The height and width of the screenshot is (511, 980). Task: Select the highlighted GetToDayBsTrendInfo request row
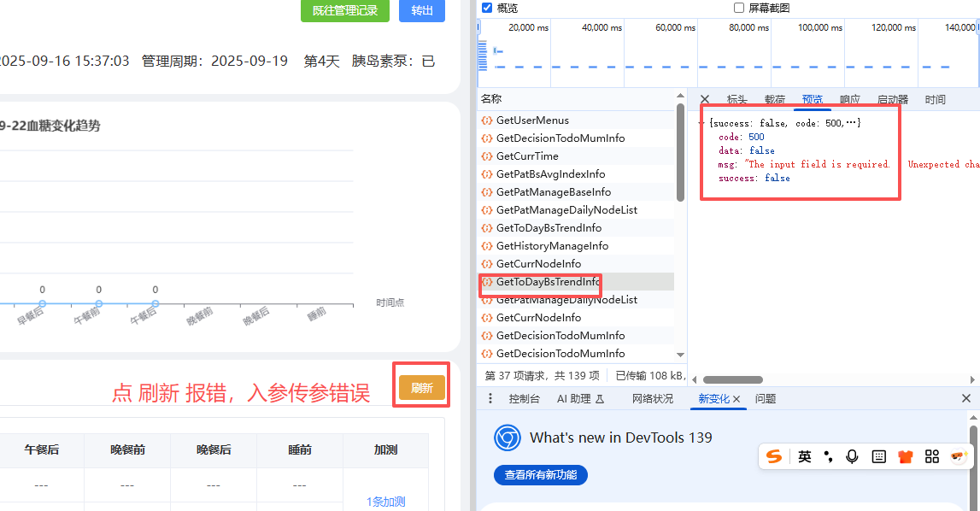(x=577, y=281)
